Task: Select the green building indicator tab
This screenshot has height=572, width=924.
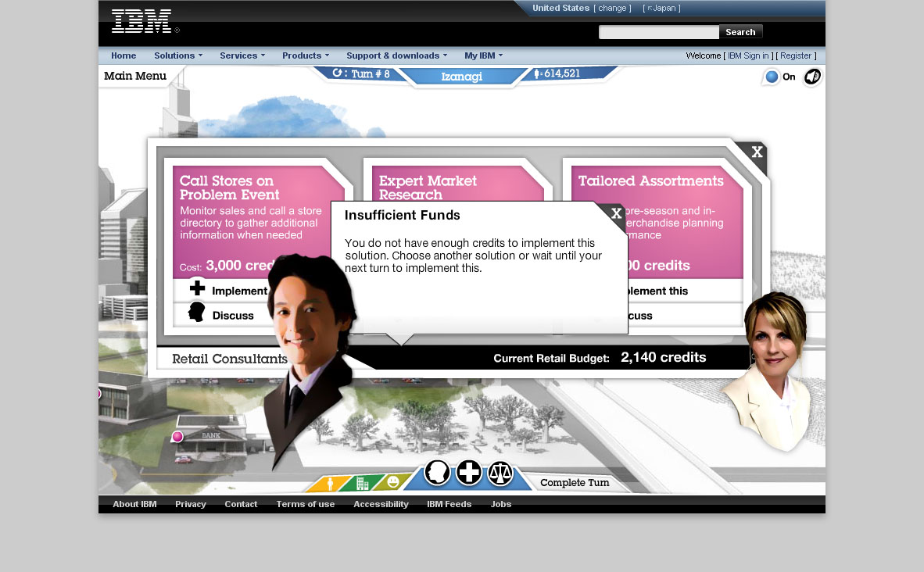Action: 363,484
